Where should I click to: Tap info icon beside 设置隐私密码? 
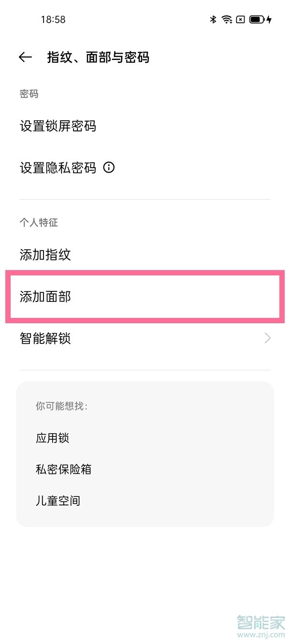(109, 168)
